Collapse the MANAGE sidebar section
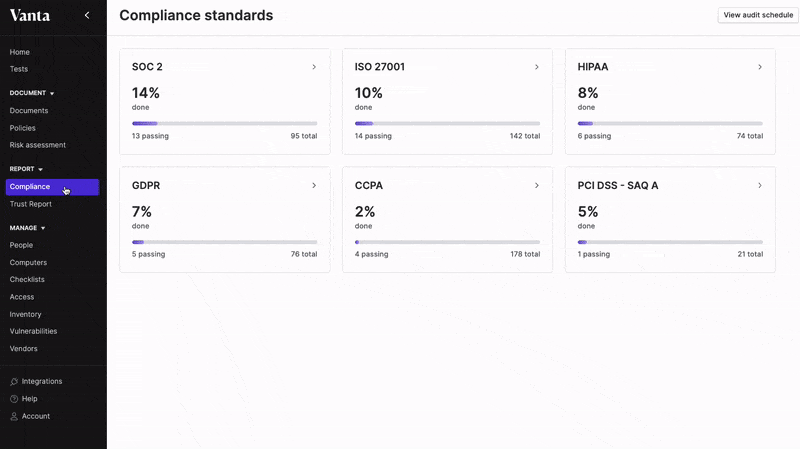This screenshot has height=449, width=800. click(43, 228)
